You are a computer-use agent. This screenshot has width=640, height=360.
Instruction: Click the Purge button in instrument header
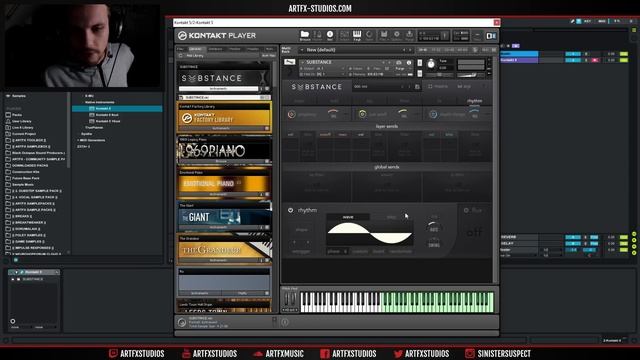tap(400, 69)
